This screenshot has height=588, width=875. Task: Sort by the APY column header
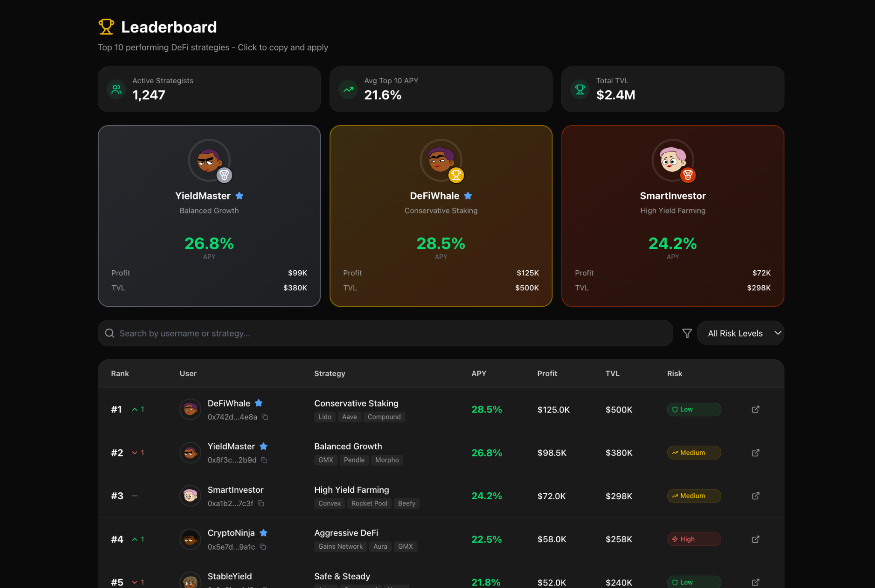[479, 373]
